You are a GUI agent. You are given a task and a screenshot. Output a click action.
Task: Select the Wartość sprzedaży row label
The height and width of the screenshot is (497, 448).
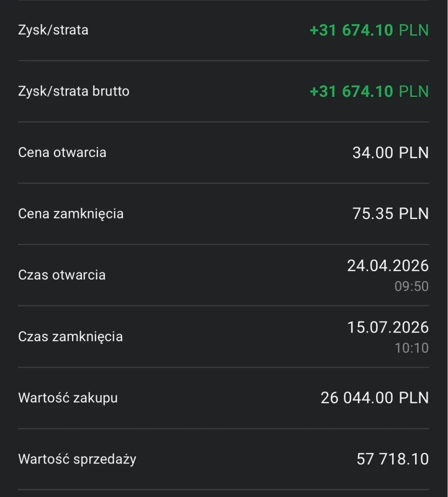[x=77, y=459]
